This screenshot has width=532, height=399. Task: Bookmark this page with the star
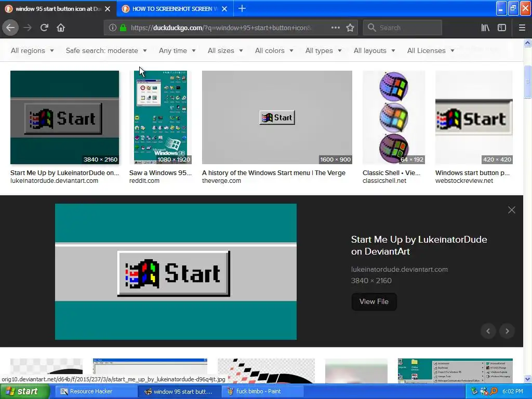[x=350, y=28]
